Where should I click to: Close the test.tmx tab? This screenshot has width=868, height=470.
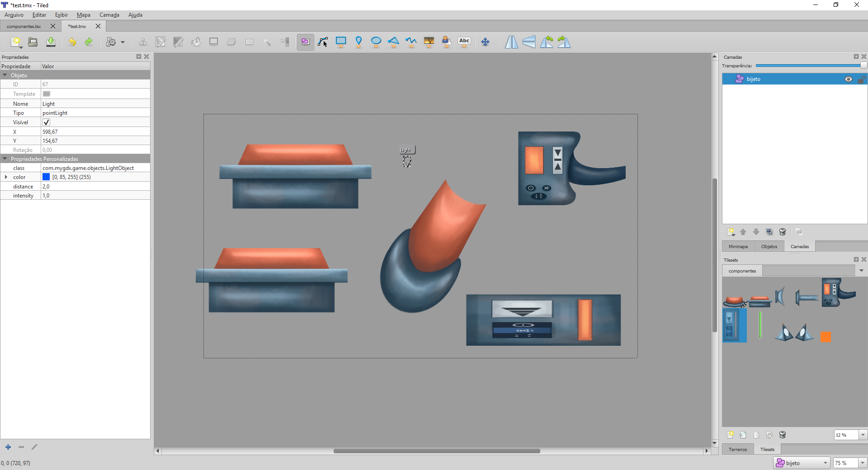[x=98, y=26]
